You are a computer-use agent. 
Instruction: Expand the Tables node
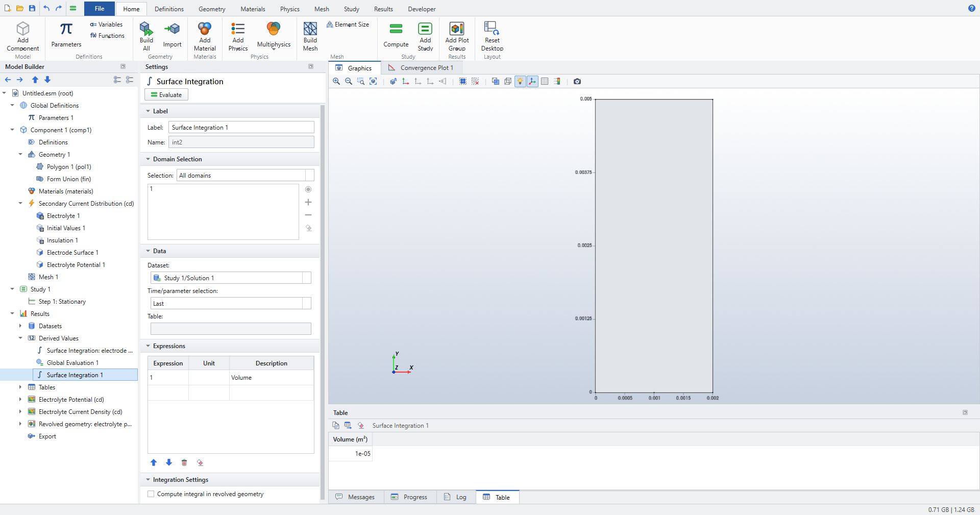pos(20,387)
